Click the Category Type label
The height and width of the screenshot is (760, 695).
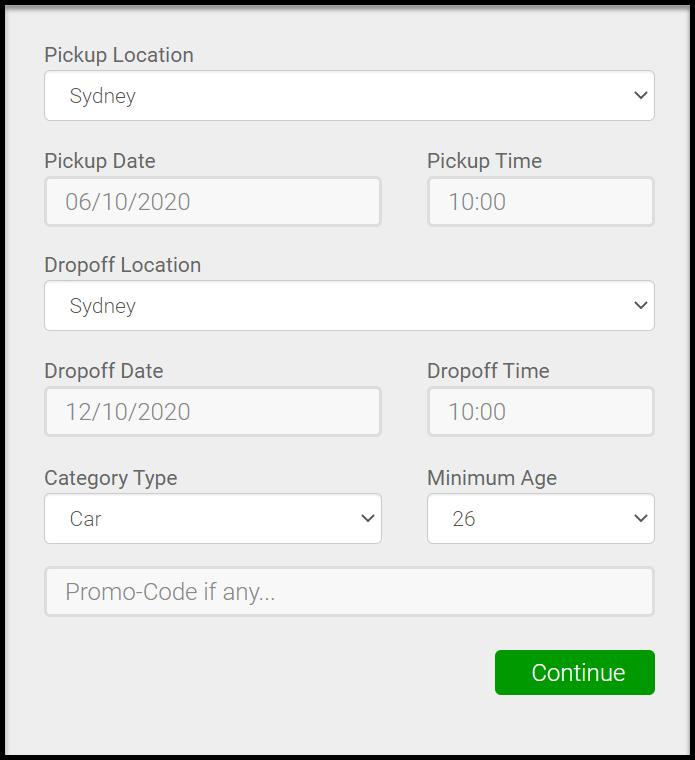click(x=111, y=478)
